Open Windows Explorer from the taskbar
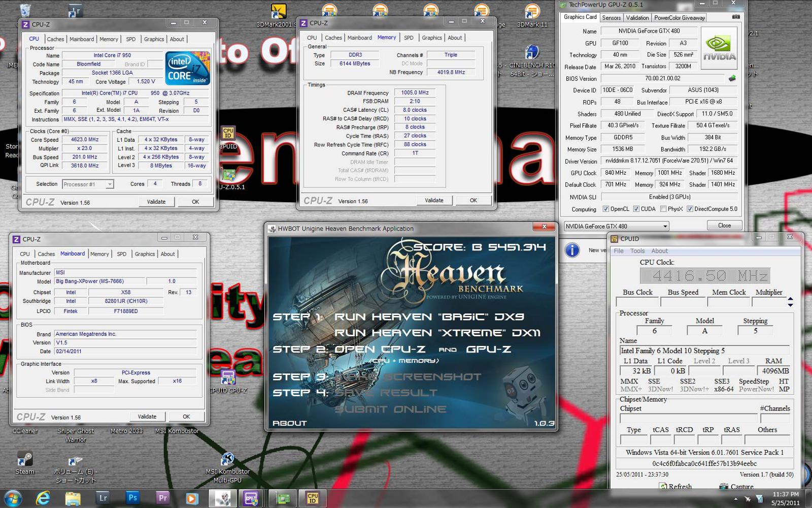This screenshot has height=508, width=812. (x=73, y=498)
